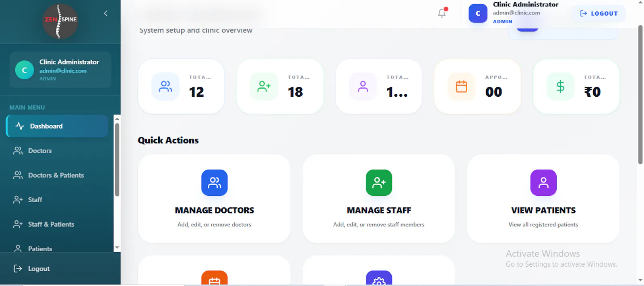Click the sidebar scrollbar up arrow

pos(117,118)
